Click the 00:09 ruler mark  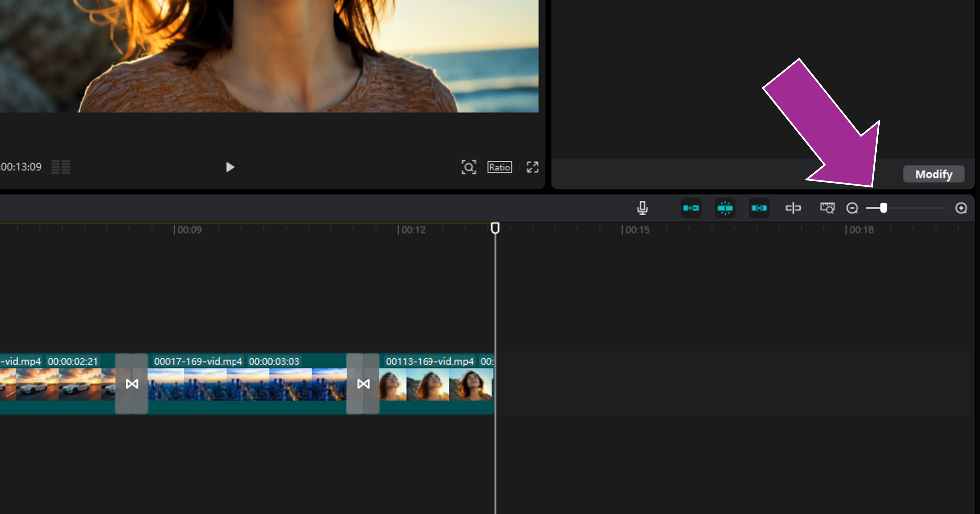tap(189, 230)
